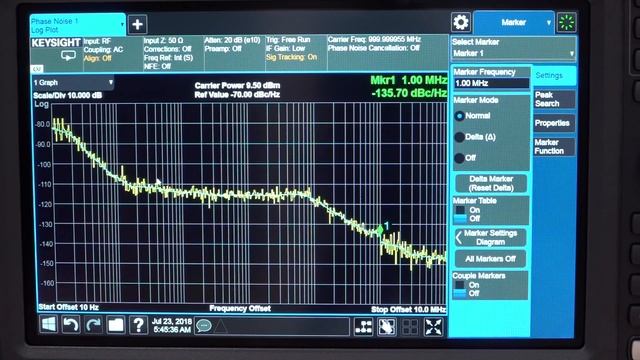The image size is (640, 360).
Task: Click the Stop Offset 10.0 MHz label
Action: pos(408,310)
